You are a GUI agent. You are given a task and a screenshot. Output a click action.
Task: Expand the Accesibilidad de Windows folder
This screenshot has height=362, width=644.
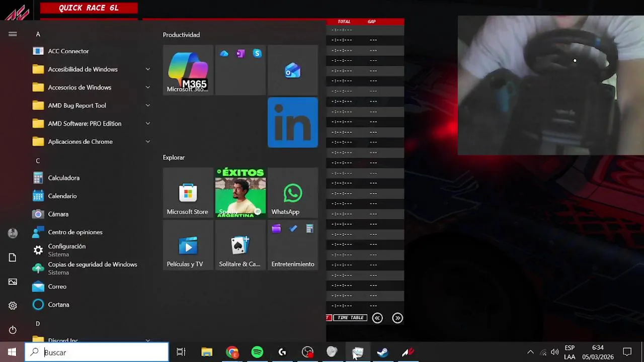93,69
